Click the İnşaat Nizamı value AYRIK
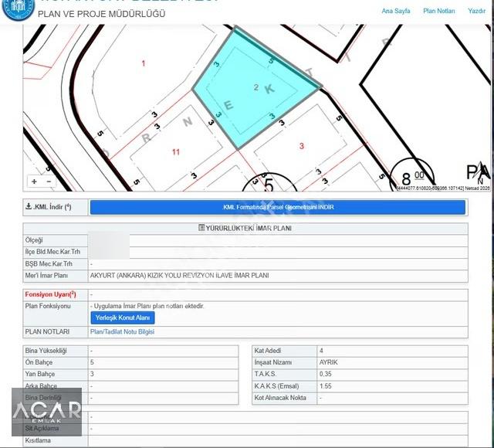Viewport: 494px width, 448px height. (328, 362)
